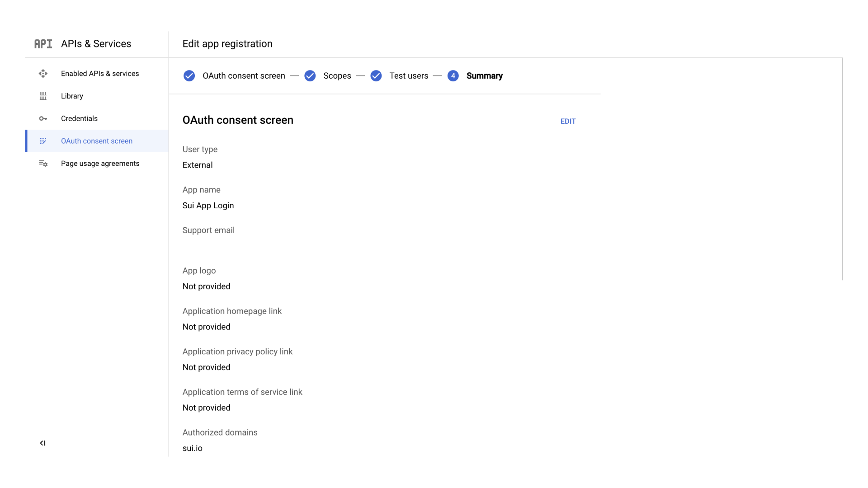Click the Library grid icon
This screenshot has width=868, height=488.
(43, 96)
